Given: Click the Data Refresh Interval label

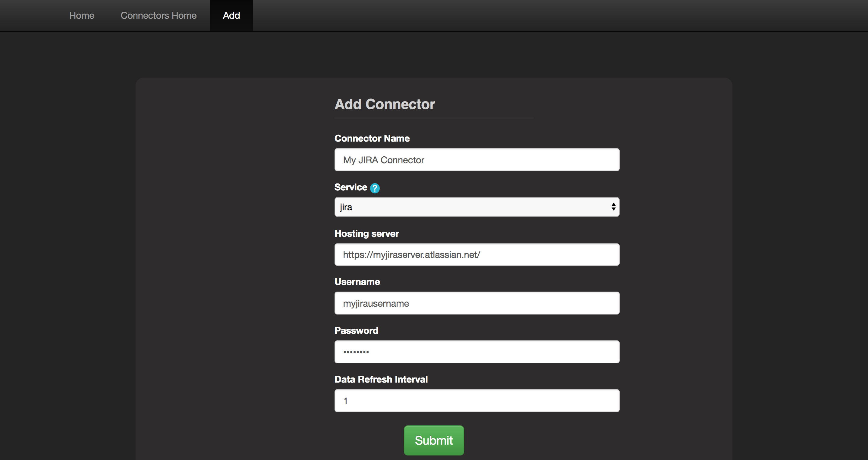Looking at the screenshot, I should [381, 380].
